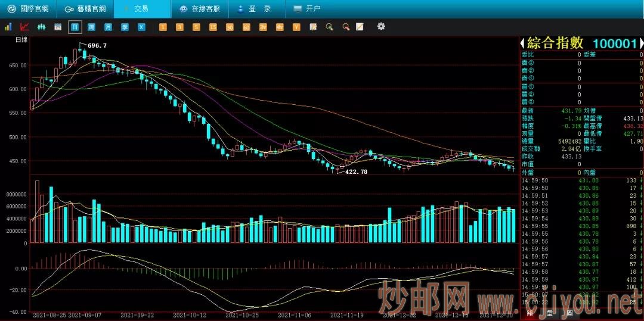Click the zoom in magnifier icon
This screenshot has height=321, width=644.
pos(329,27)
